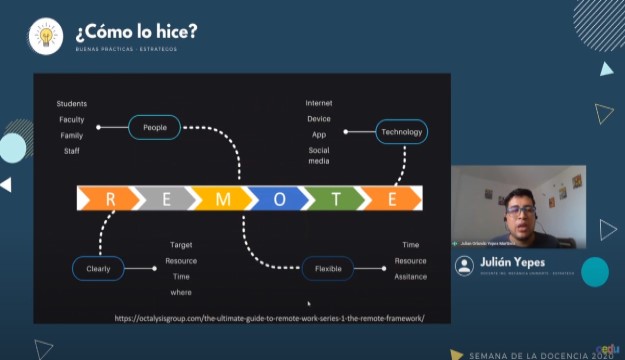Image resolution: width=625 pixels, height=360 pixels.
Task: Click the teal circle beside Julián Yepes
Action: click(x=595, y=272)
